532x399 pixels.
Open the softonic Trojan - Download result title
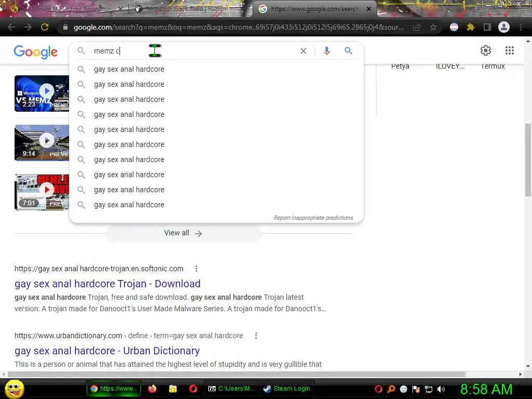click(108, 284)
